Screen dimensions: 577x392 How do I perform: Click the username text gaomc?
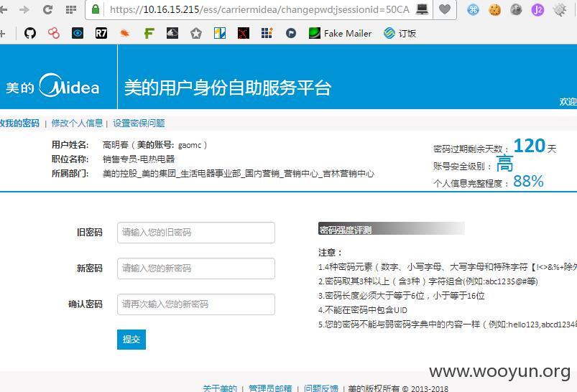pos(190,145)
